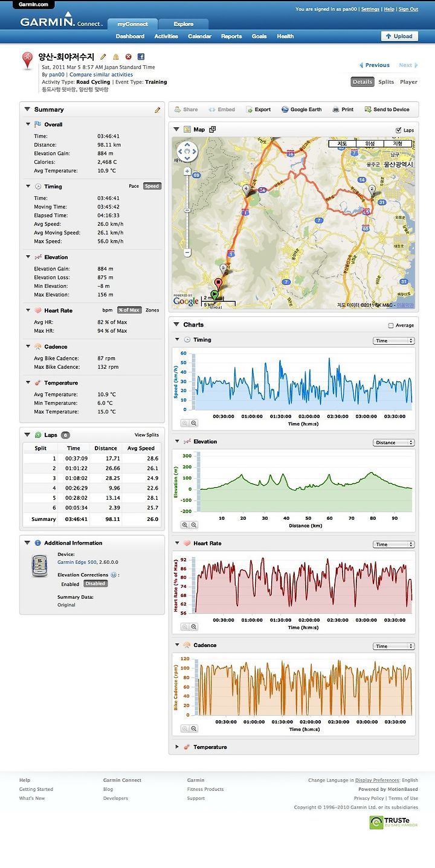Select Disabled for Elevation Corrections
Screen dimensions: 435x868
pos(95,584)
